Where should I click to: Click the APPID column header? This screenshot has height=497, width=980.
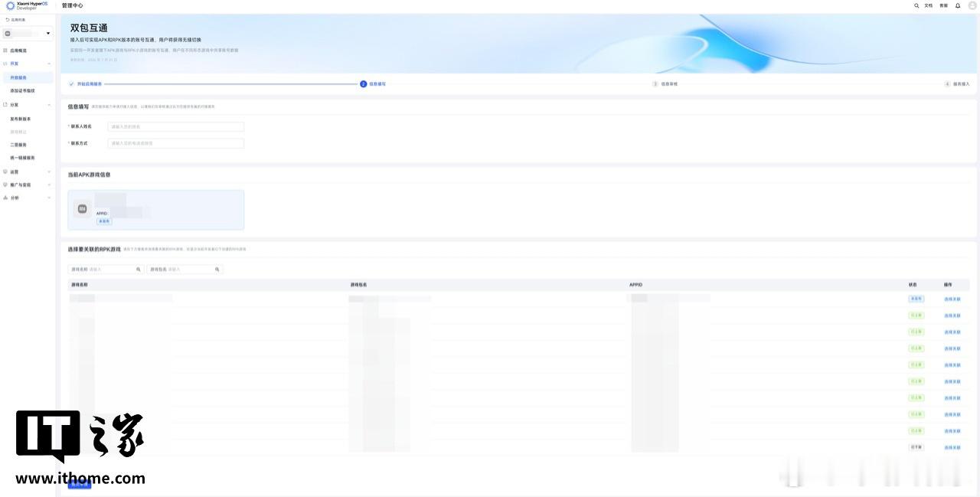635,285
